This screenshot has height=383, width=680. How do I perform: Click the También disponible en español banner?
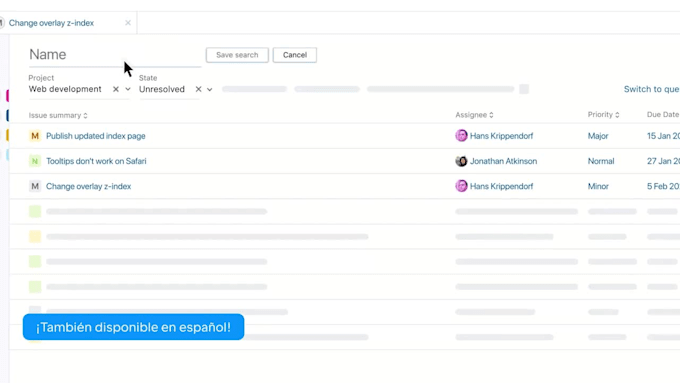[134, 327]
